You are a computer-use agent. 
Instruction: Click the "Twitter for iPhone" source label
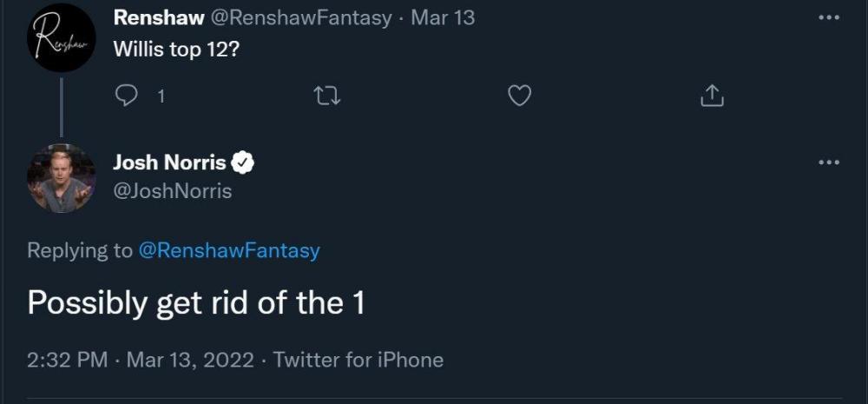[x=358, y=360]
